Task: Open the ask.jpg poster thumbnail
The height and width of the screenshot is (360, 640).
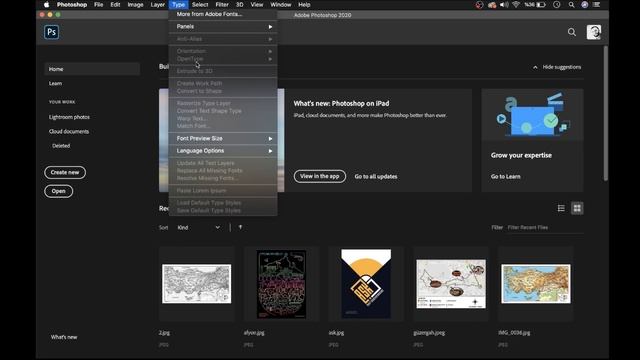Action: [366, 284]
